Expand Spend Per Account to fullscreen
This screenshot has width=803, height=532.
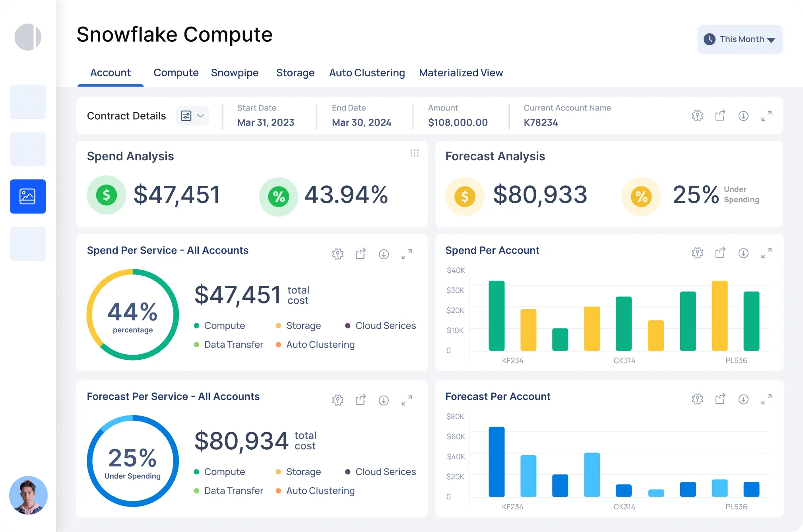766,253
